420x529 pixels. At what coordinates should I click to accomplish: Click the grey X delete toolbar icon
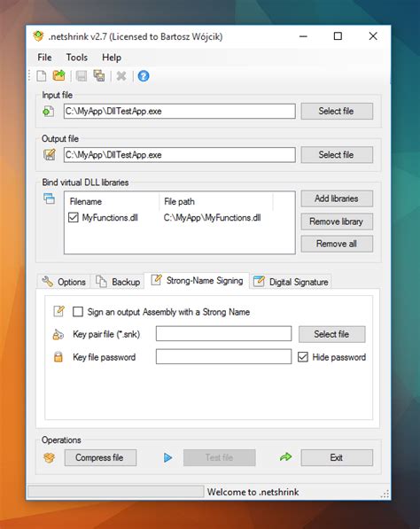coord(121,76)
